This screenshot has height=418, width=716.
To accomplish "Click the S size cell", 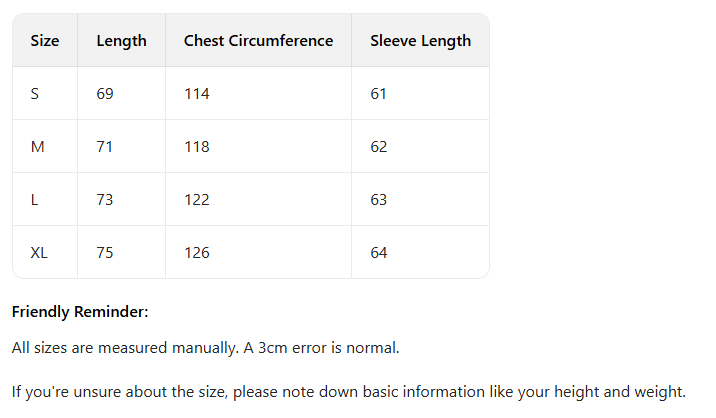I will pyautogui.click(x=35, y=94).
